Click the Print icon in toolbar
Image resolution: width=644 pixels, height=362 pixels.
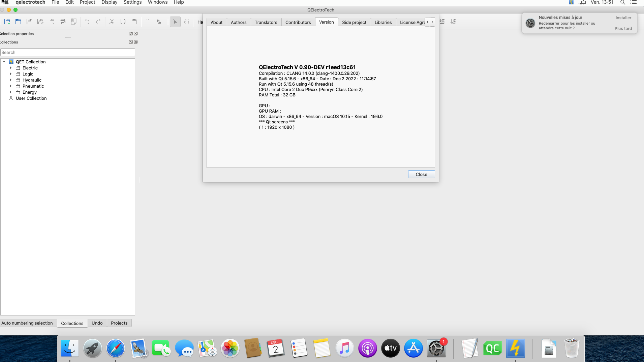coord(63,22)
